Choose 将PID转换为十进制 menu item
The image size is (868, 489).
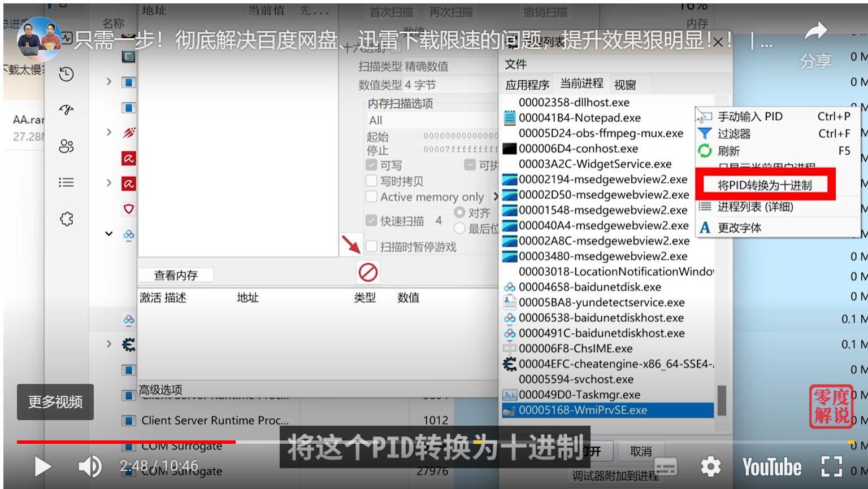pos(765,185)
